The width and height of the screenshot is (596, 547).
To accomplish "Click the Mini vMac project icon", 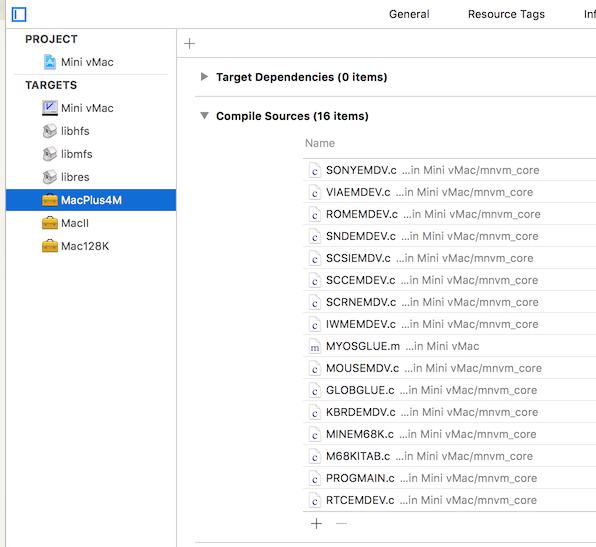I will point(50,62).
